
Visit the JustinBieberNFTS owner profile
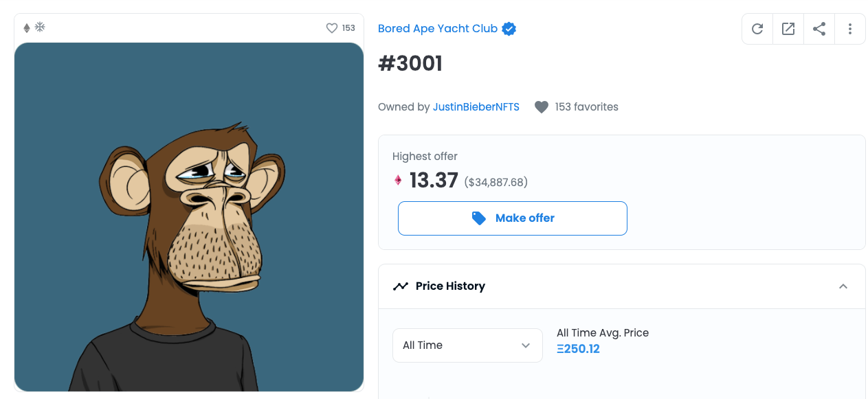click(476, 106)
